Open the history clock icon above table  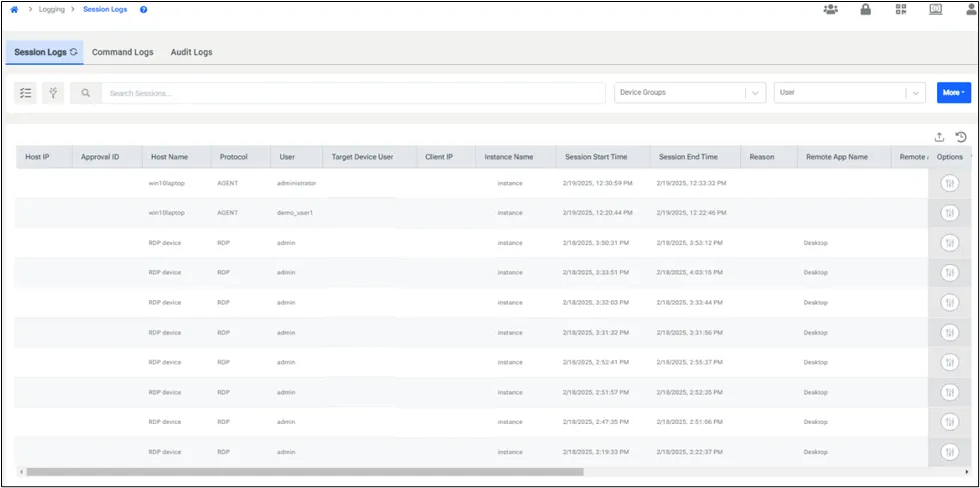coord(961,137)
